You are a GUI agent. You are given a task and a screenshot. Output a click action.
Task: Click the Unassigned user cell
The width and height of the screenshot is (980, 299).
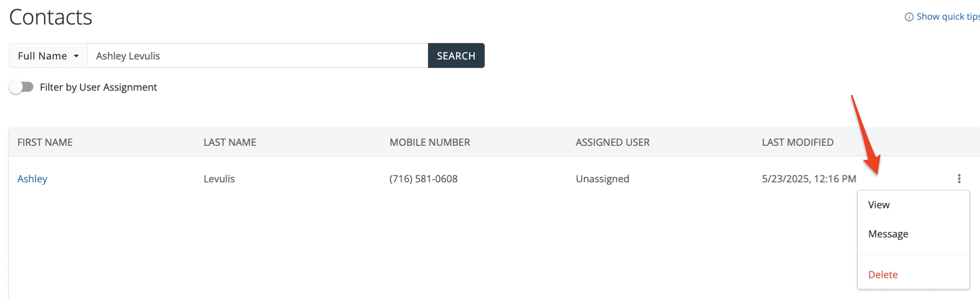tap(602, 179)
